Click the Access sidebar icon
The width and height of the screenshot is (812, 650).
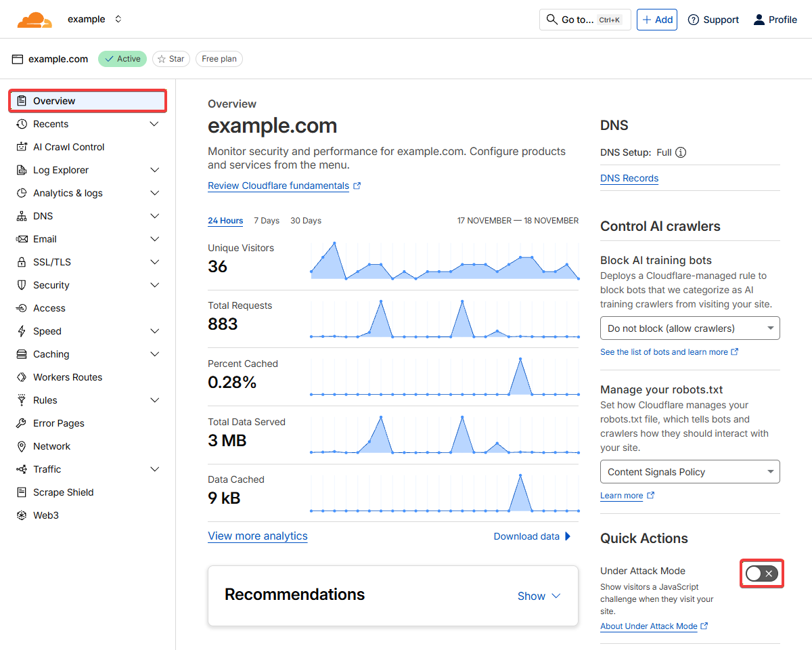tap(21, 308)
